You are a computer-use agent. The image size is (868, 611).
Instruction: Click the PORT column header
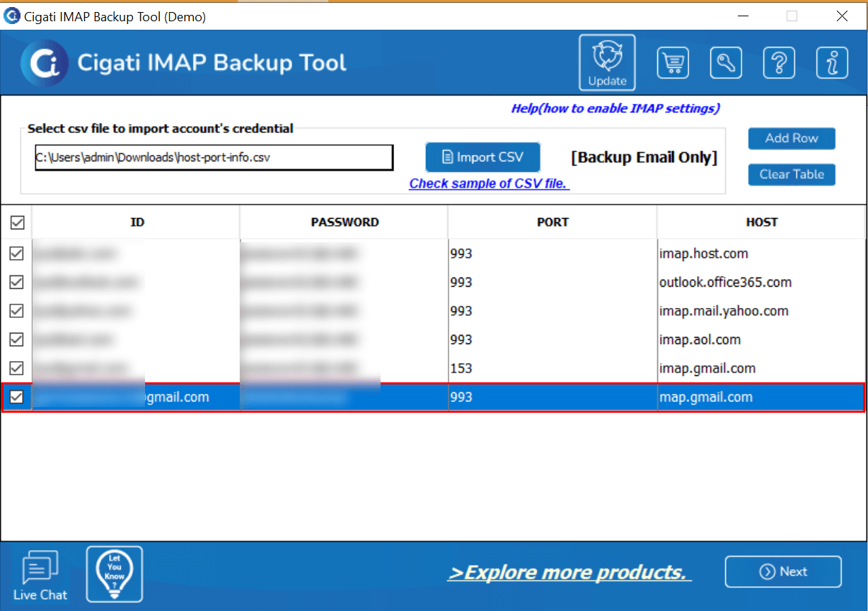click(552, 222)
